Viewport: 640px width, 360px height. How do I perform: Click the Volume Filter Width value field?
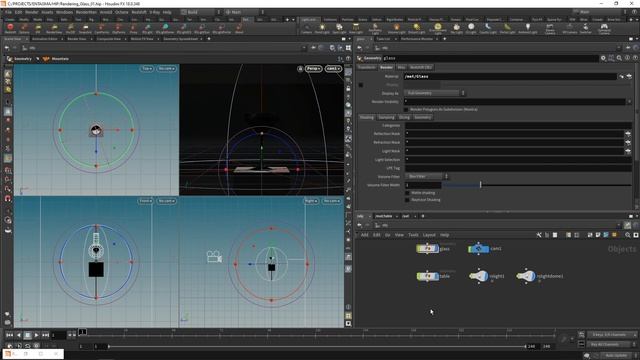coord(423,185)
